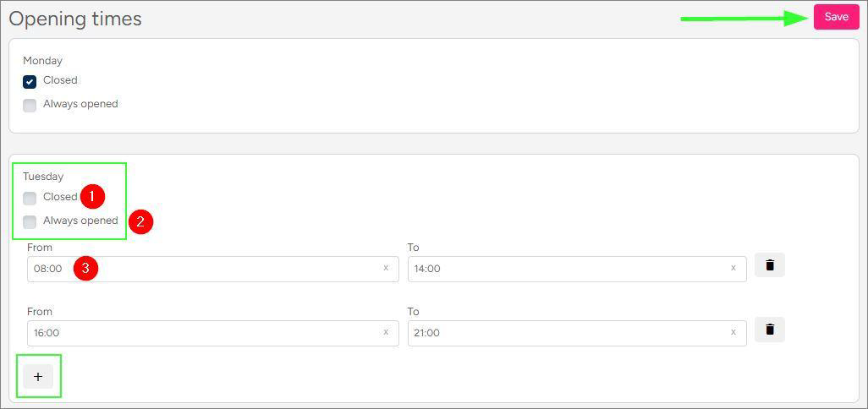Click the Always opened label under Tuesday
The width and height of the screenshot is (868, 409).
tap(80, 221)
